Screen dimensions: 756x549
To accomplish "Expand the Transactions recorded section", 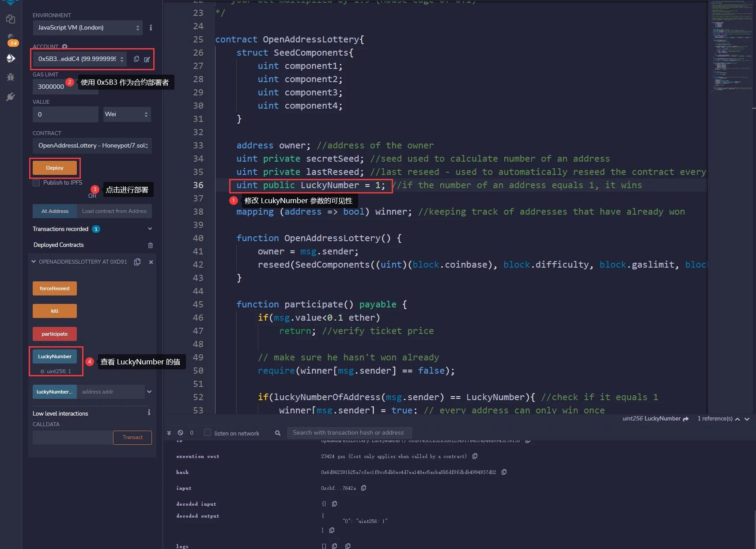I will [x=150, y=229].
